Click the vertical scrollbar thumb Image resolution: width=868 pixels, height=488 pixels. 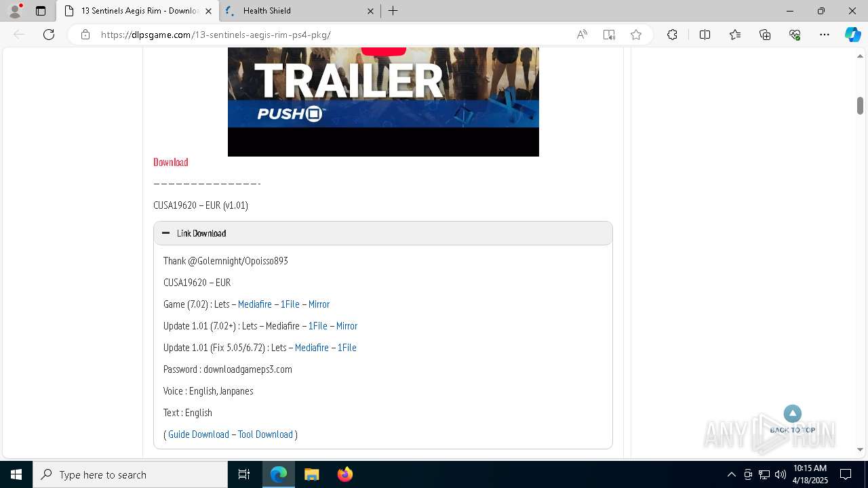(861, 106)
